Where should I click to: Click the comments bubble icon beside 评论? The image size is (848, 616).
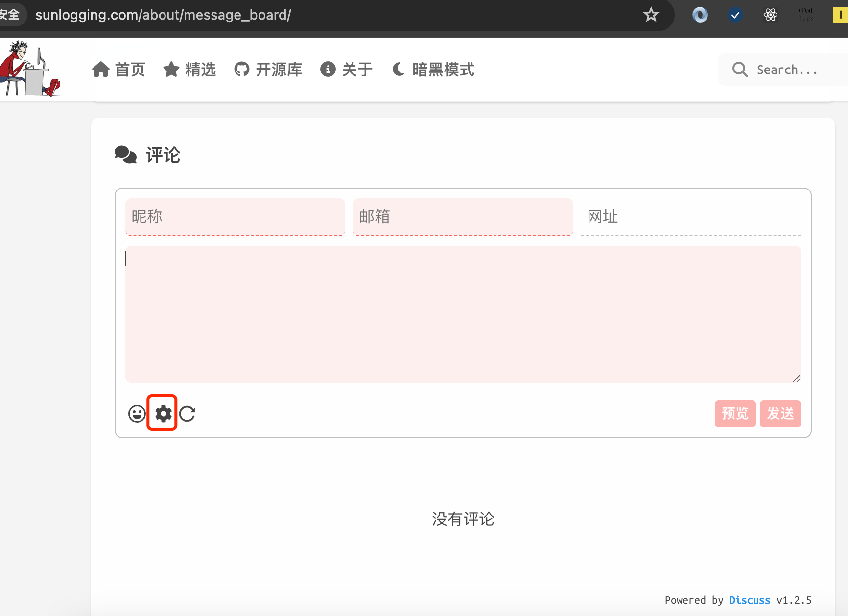coord(125,154)
